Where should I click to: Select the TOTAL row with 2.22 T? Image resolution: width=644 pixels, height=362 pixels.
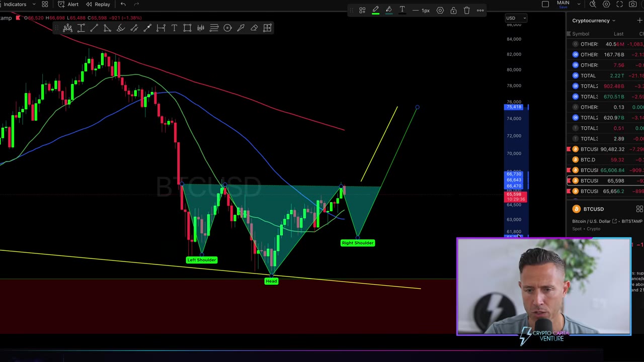605,75
